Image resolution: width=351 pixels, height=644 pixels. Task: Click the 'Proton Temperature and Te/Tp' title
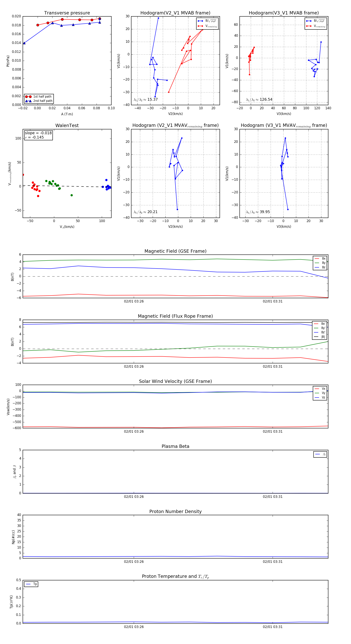[x=175, y=576]
